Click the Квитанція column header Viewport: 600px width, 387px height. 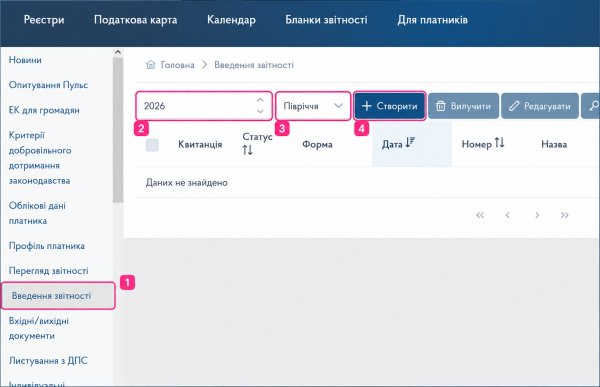(x=200, y=144)
